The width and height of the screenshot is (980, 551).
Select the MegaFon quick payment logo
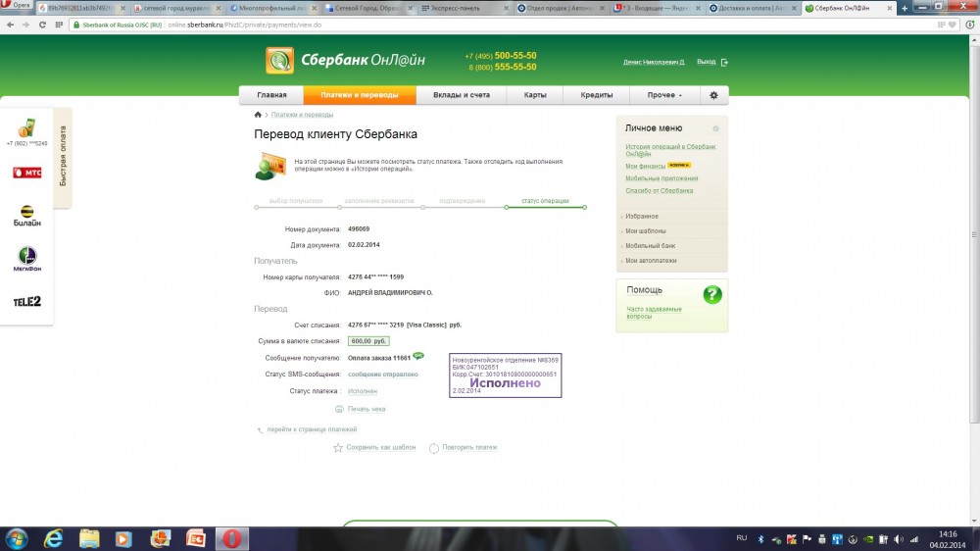tap(26, 259)
